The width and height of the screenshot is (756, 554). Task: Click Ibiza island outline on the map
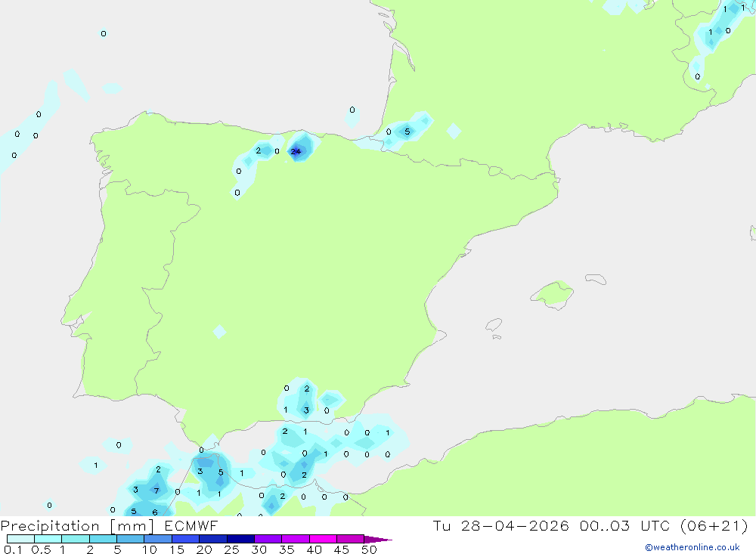(494, 325)
